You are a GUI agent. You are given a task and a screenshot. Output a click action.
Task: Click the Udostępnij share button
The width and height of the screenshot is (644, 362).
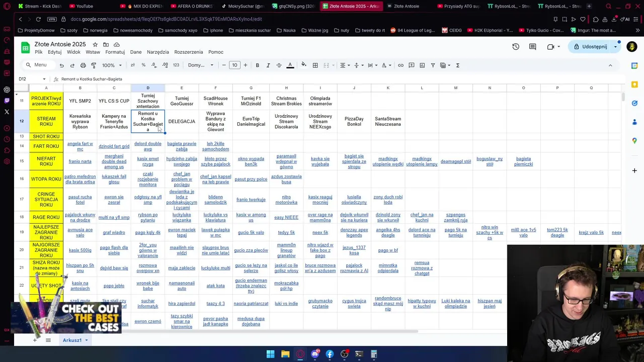coord(590,47)
